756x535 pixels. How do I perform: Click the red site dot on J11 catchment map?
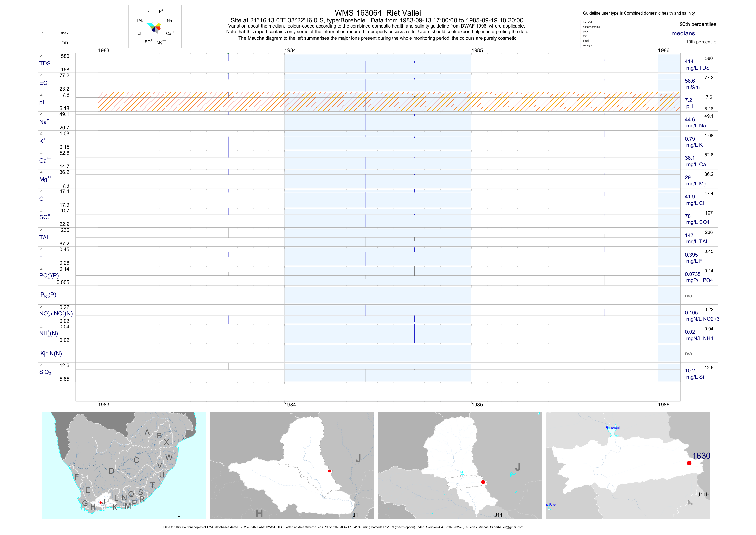(x=483, y=482)
